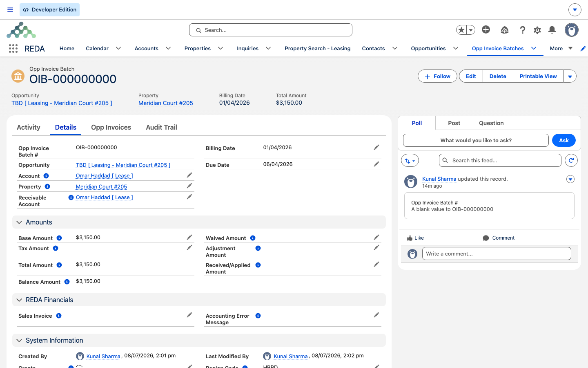Screen dimensions: 588x368
Task: Click the global Search field
Action: (x=271, y=30)
